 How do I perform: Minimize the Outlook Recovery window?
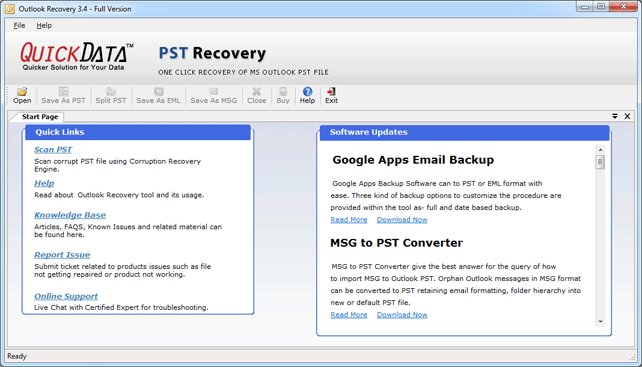point(585,7)
